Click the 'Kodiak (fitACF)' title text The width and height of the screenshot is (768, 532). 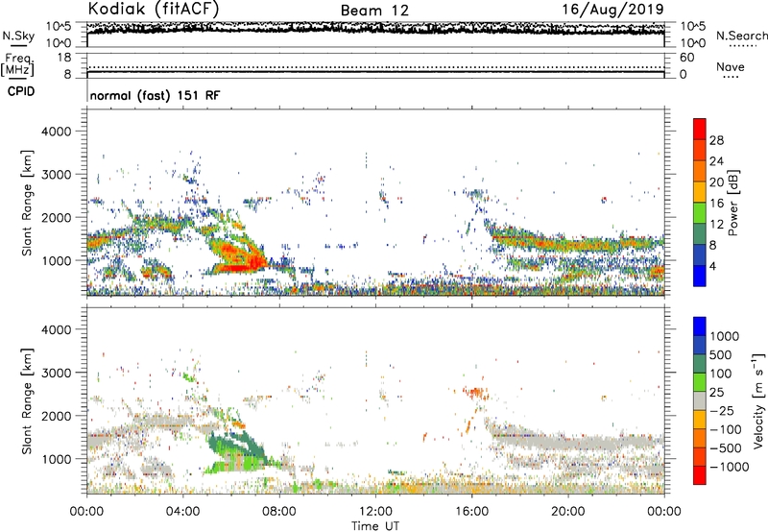[154, 9]
